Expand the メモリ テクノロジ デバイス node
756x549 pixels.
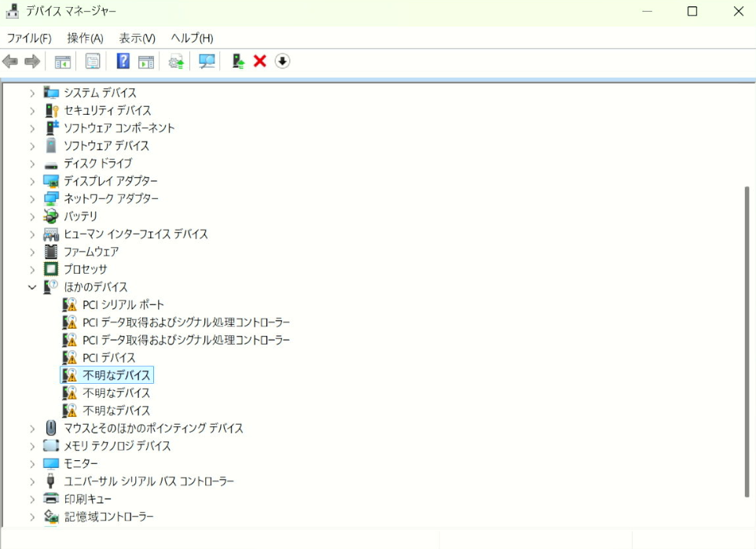pos(31,446)
